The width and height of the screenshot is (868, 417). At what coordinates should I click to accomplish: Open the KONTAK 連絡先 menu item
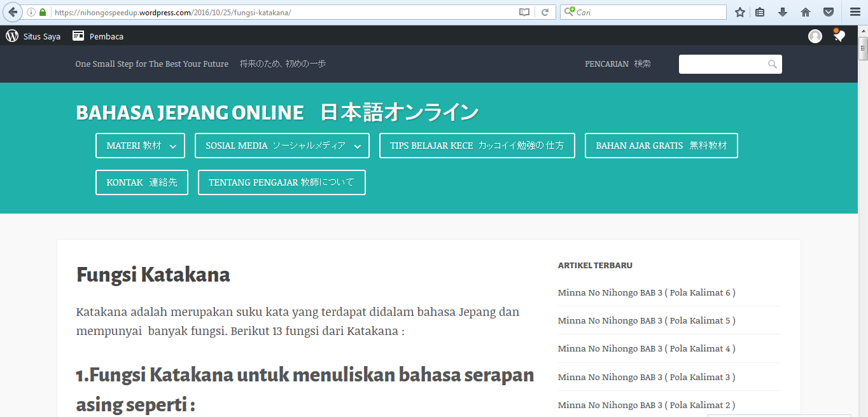click(x=142, y=182)
